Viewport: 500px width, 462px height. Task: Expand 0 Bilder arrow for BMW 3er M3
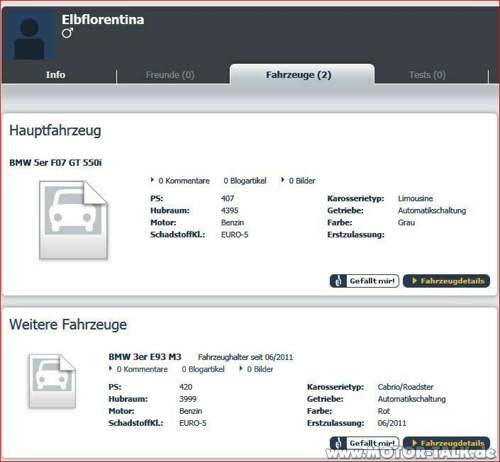tap(241, 368)
